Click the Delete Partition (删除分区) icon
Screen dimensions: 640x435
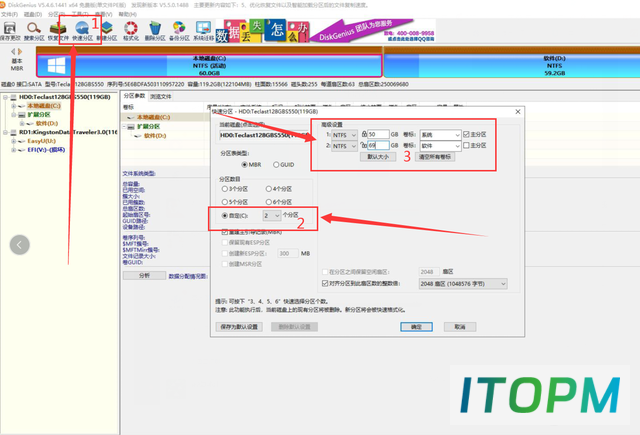(x=155, y=31)
